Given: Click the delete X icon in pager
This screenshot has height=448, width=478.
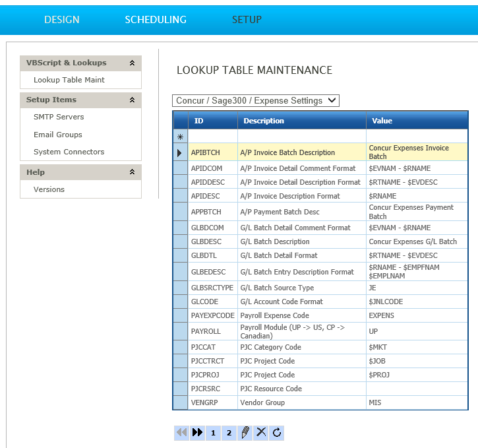Looking at the screenshot, I should coord(260,432).
